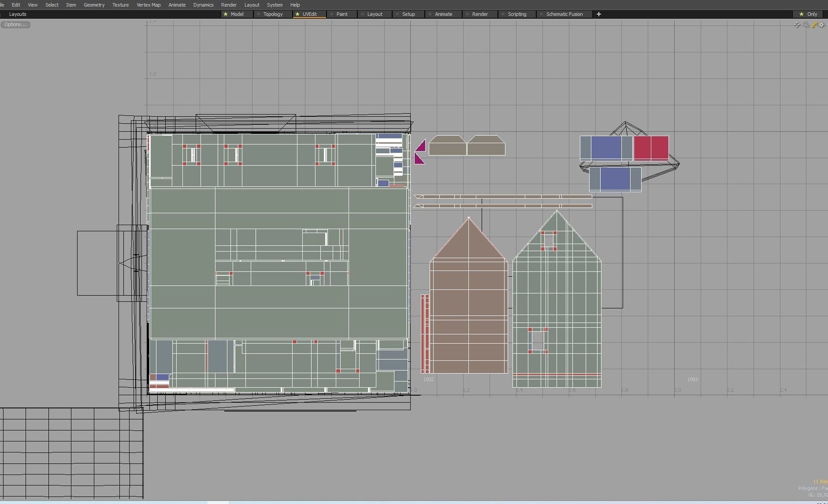This screenshot has height=504, width=828.
Task: Open the Options dropdown in the viewport
Action: coord(15,24)
